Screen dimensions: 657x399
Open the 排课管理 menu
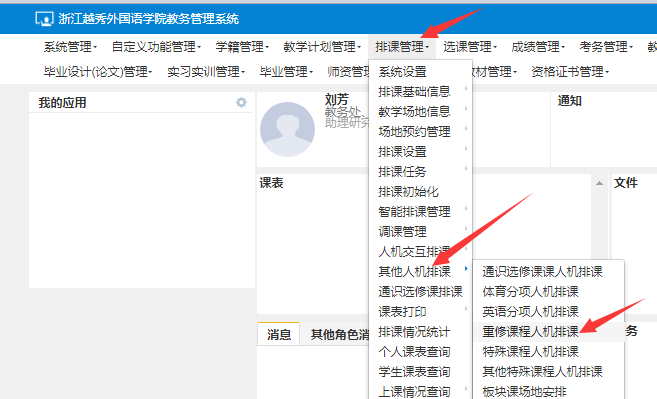[x=402, y=47]
